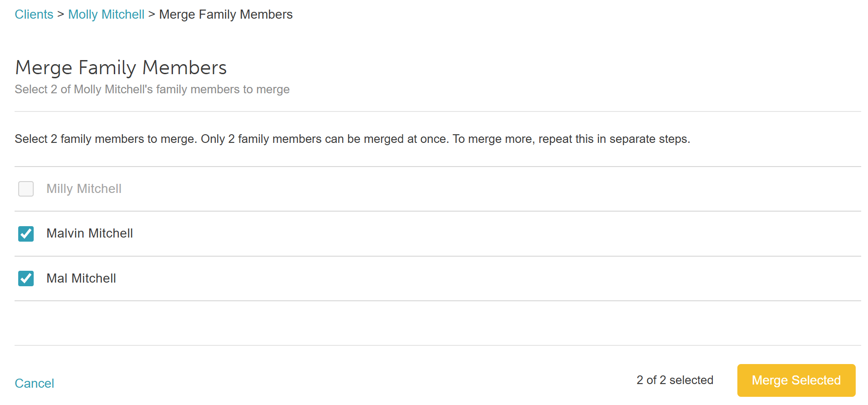Confirm with the Merge Selected button
Viewport: 868px width, 405px height.
point(796,380)
